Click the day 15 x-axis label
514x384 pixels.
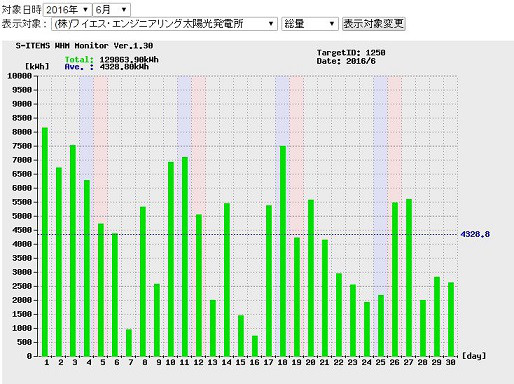240,362
